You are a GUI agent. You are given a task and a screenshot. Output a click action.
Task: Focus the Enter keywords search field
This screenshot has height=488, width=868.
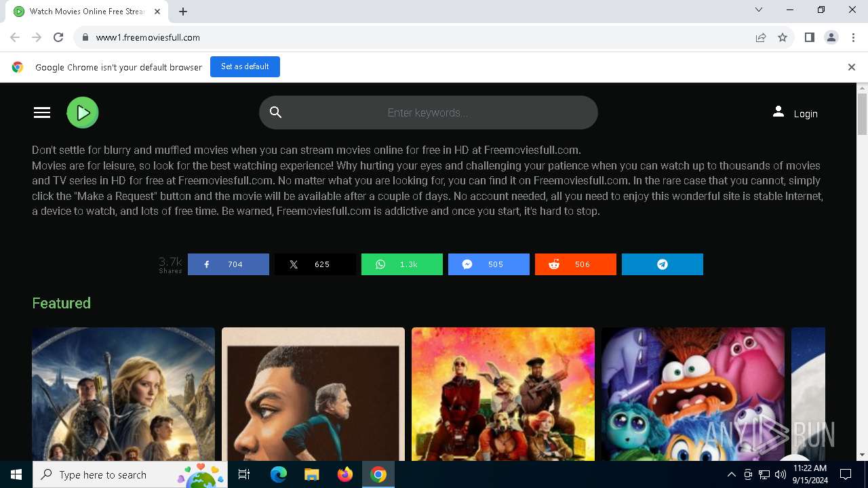428,113
